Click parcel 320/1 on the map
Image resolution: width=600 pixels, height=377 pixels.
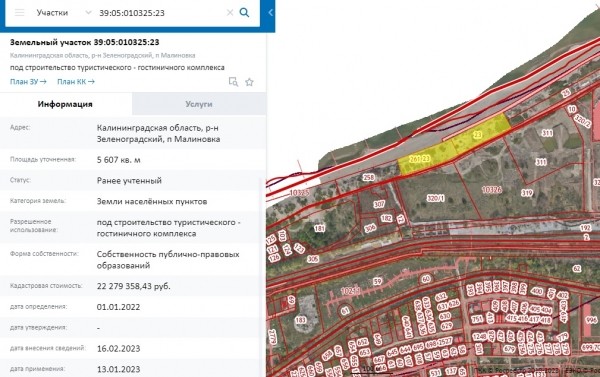tap(436, 198)
